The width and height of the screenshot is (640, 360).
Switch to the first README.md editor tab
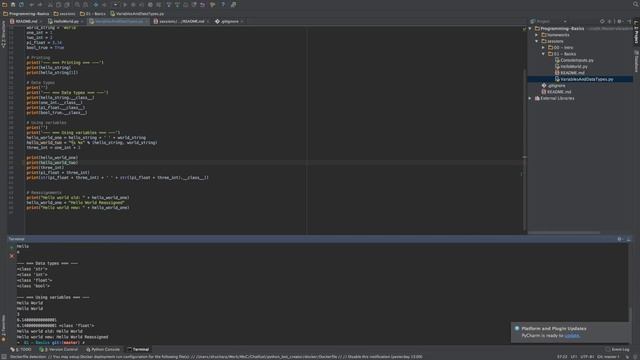click(26, 21)
